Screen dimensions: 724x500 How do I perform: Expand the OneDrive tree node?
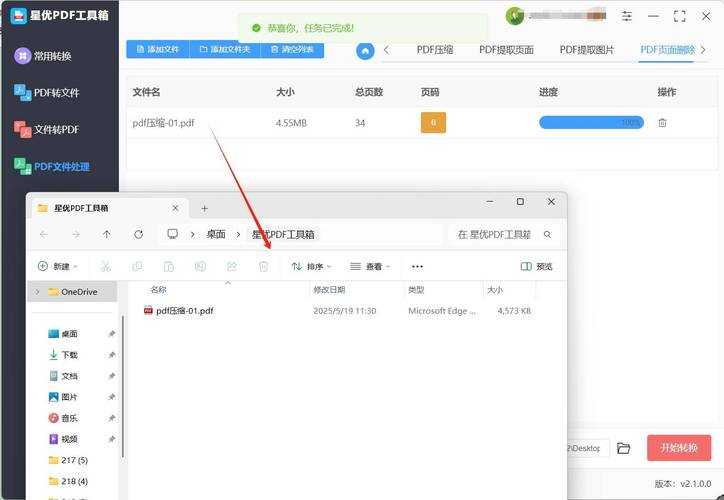pos(38,292)
